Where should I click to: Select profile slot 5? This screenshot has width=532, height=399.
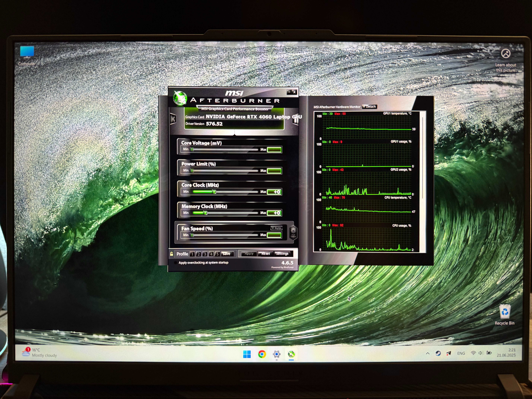(217, 254)
